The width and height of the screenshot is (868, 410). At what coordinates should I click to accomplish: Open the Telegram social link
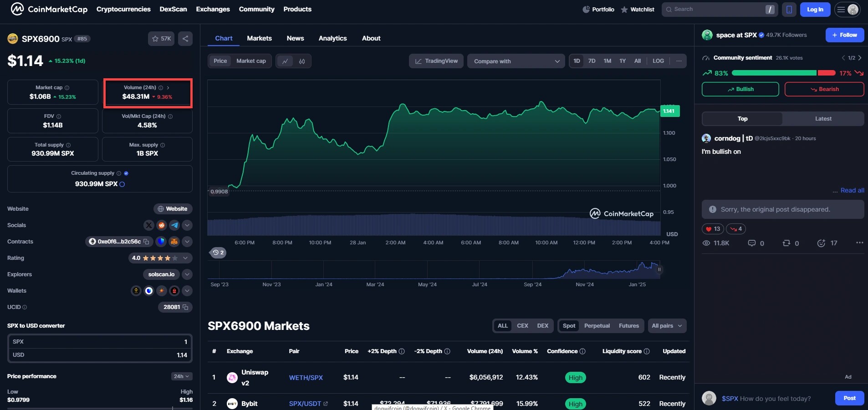(x=174, y=225)
